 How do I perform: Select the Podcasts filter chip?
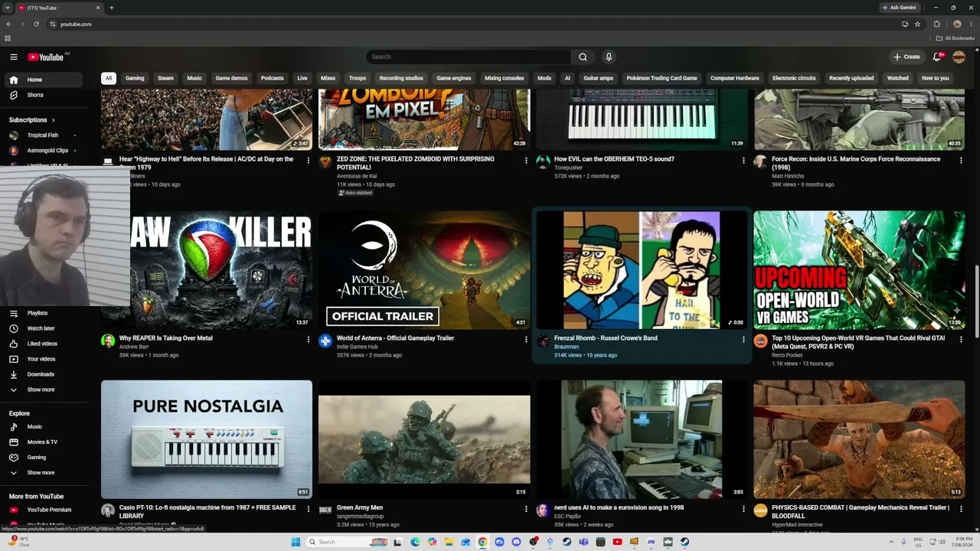point(272,78)
